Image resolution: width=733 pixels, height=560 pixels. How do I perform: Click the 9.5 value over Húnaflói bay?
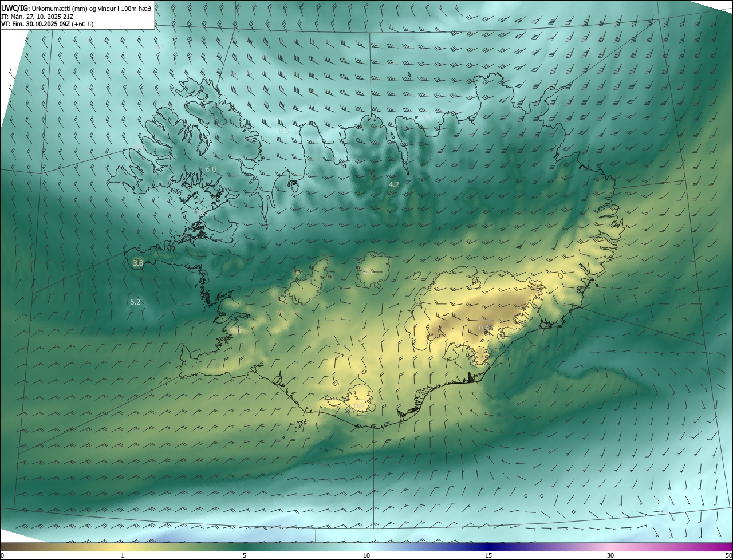(284, 131)
